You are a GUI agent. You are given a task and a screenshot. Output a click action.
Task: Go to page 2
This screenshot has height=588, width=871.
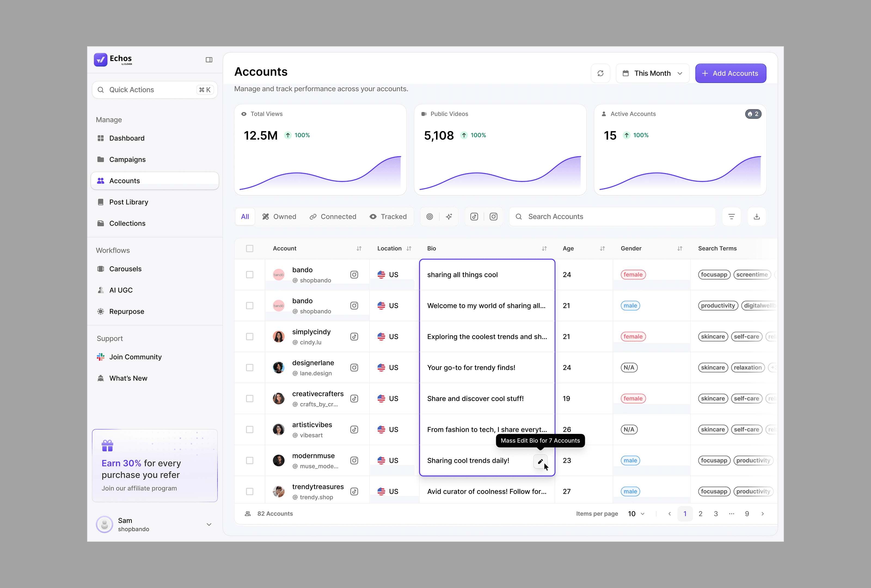700,514
